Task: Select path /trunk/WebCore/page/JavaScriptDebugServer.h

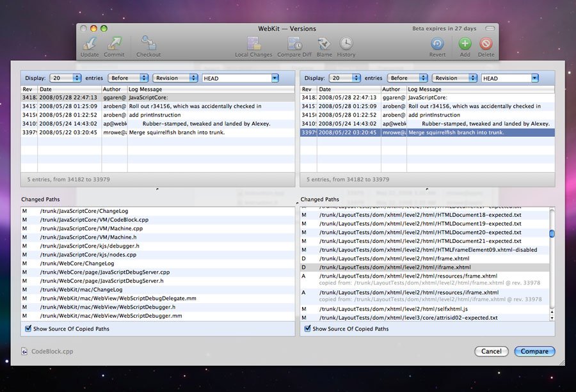Action: pyautogui.click(x=157, y=281)
